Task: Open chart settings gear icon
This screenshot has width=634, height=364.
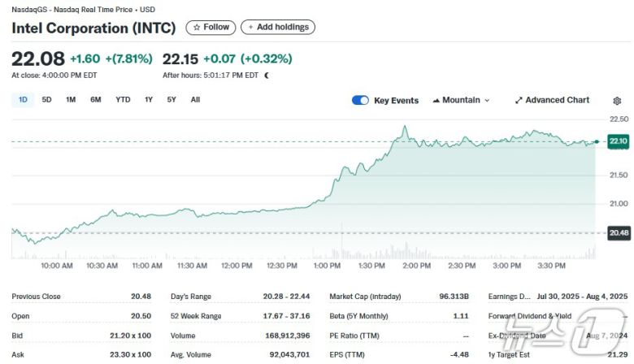Action: [617, 101]
